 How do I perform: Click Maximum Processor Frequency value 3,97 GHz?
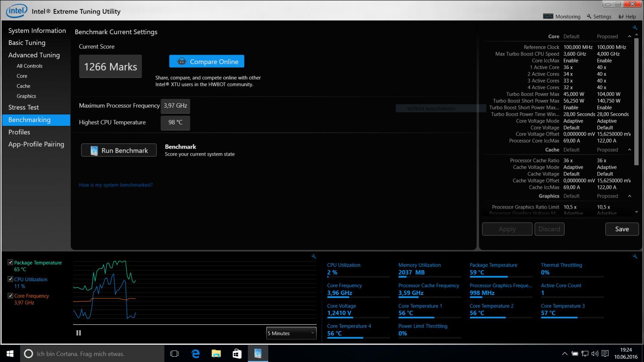[x=175, y=106]
